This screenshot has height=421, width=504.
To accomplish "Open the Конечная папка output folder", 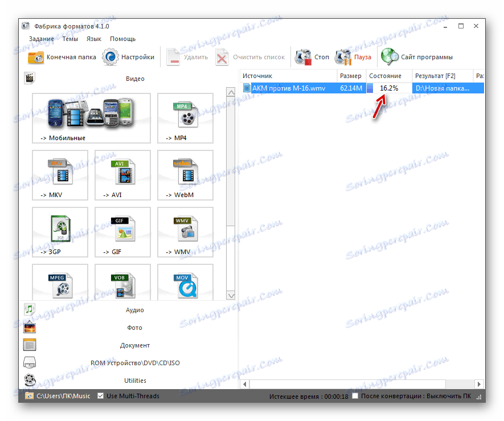I will point(62,57).
